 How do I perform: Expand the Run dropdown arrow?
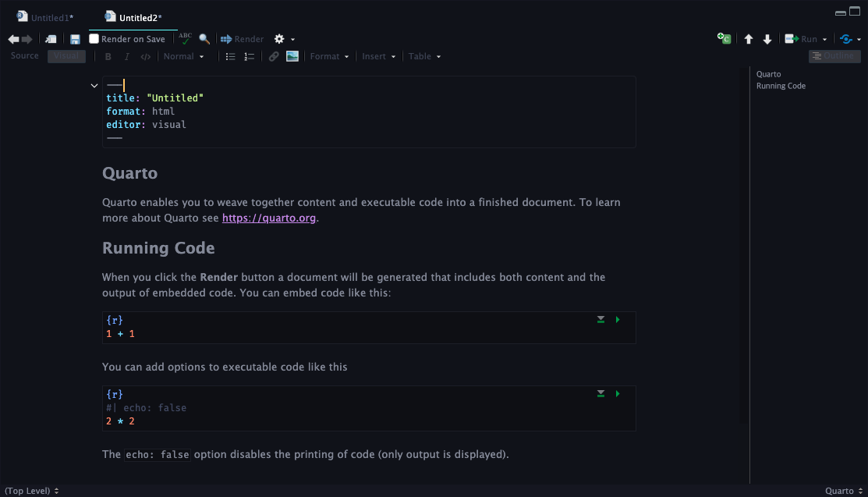[x=825, y=39]
